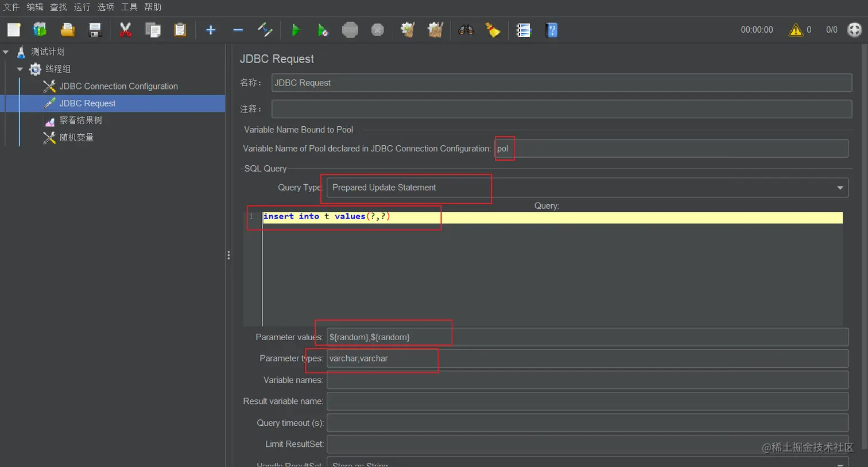Click the blue plus Expand All icon

(x=211, y=30)
